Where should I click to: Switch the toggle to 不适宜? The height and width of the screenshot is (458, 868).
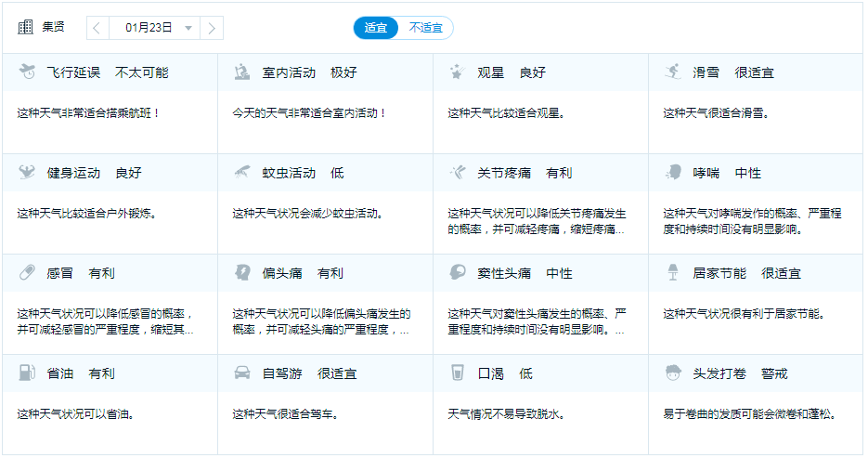tap(426, 28)
